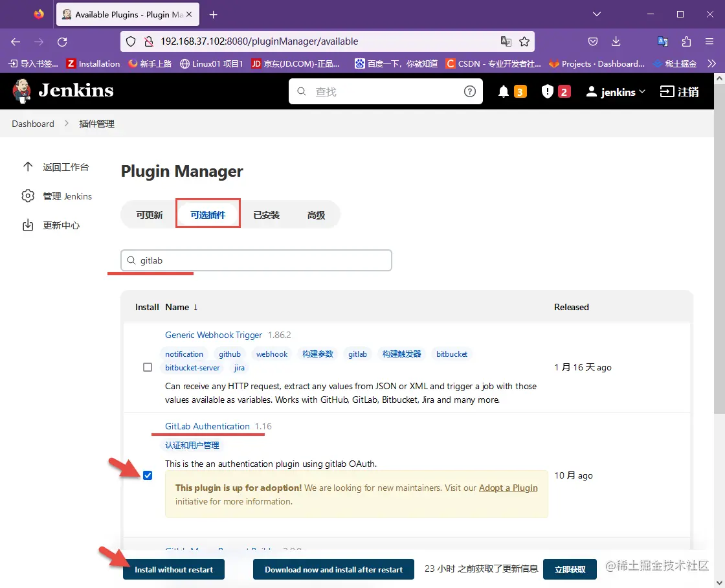Open the Installation bookmark
The height and width of the screenshot is (588, 725).
pyautogui.click(x=93, y=63)
